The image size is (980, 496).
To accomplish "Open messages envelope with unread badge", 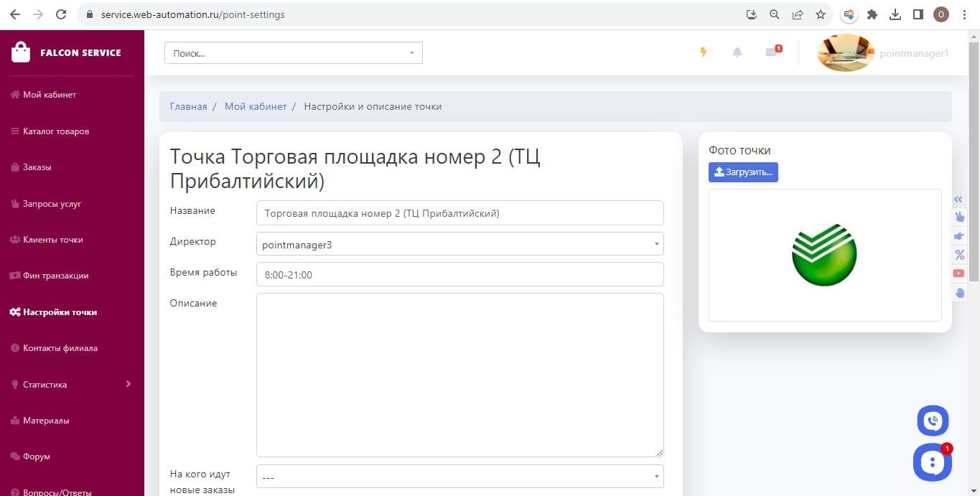I will coord(771,52).
